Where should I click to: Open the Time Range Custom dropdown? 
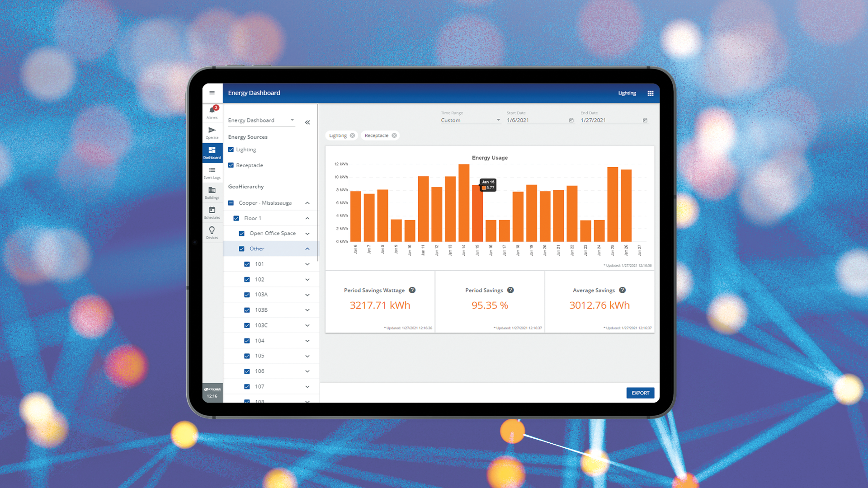tap(470, 120)
